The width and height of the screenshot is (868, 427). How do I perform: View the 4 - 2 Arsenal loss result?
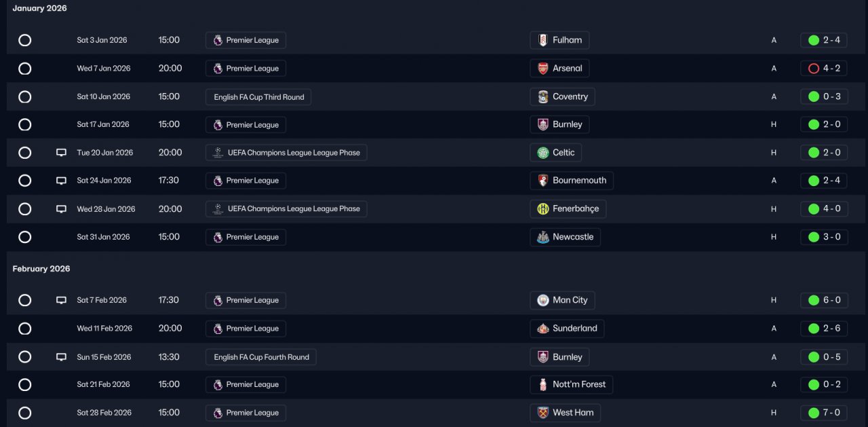pyautogui.click(x=824, y=69)
